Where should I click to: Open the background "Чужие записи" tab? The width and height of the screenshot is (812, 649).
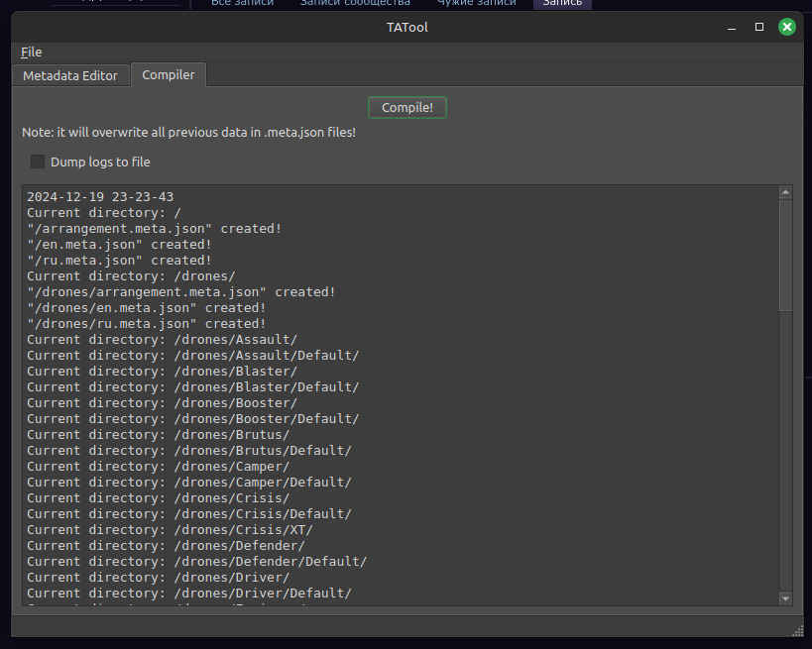477,3
